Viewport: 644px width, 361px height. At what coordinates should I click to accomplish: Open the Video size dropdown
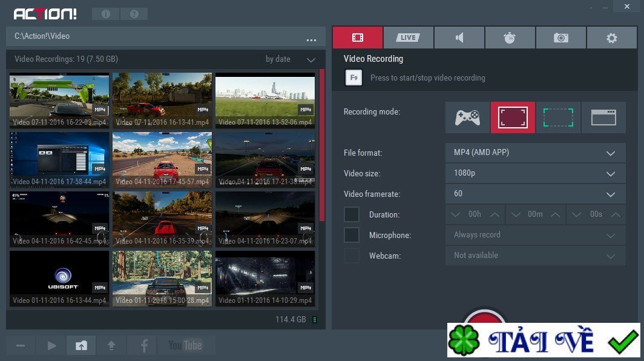pyautogui.click(x=535, y=173)
